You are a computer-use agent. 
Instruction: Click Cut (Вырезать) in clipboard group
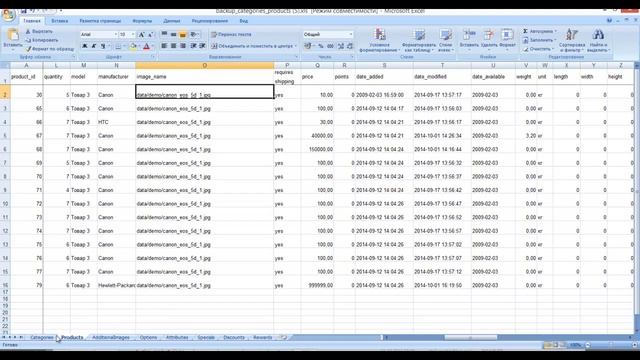[39, 31]
